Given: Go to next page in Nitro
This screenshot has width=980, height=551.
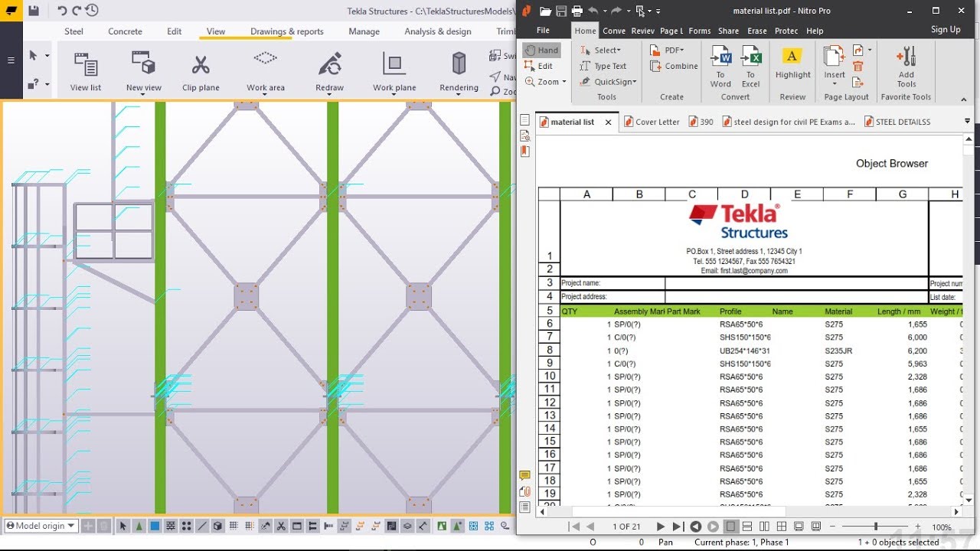Looking at the screenshot, I should tap(660, 527).
